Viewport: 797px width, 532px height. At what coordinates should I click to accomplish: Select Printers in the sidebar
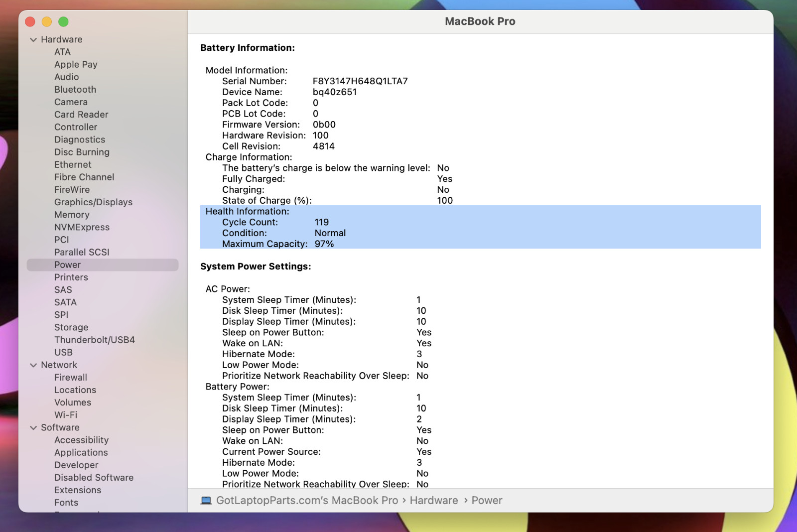(x=71, y=277)
